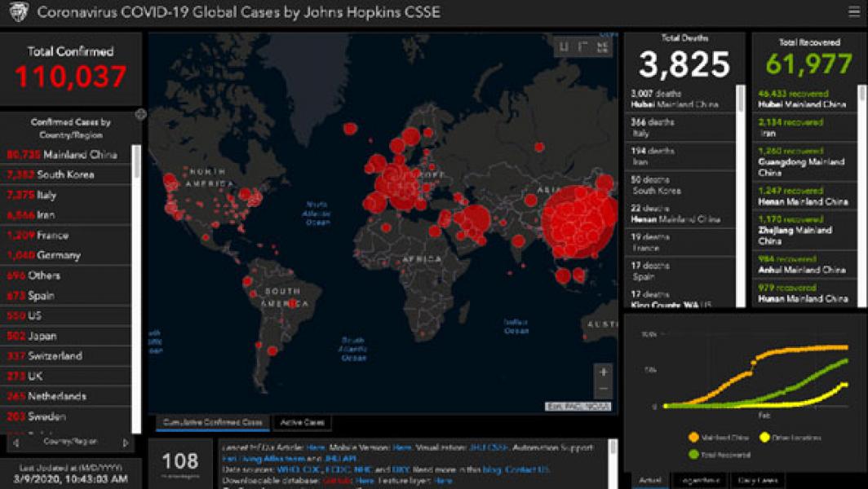The width and height of the screenshot is (868, 489).
Task: Open the map bookmarks icon
Action: pos(564,46)
